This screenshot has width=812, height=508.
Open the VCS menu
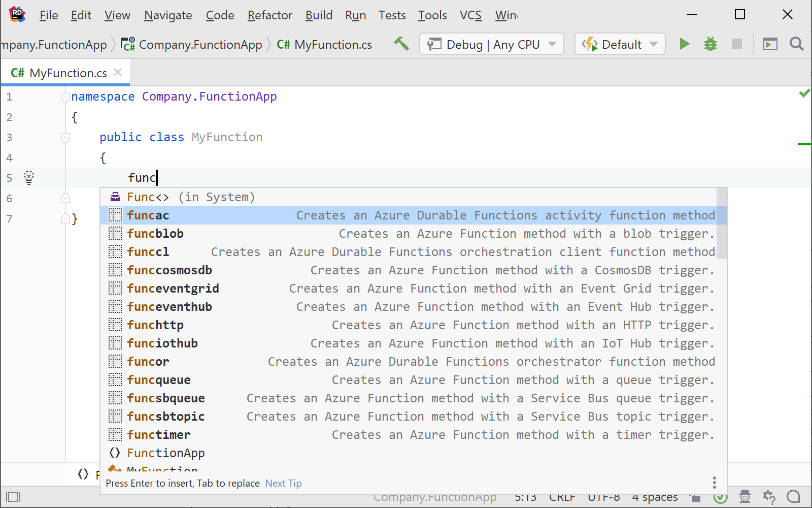point(471,15)
